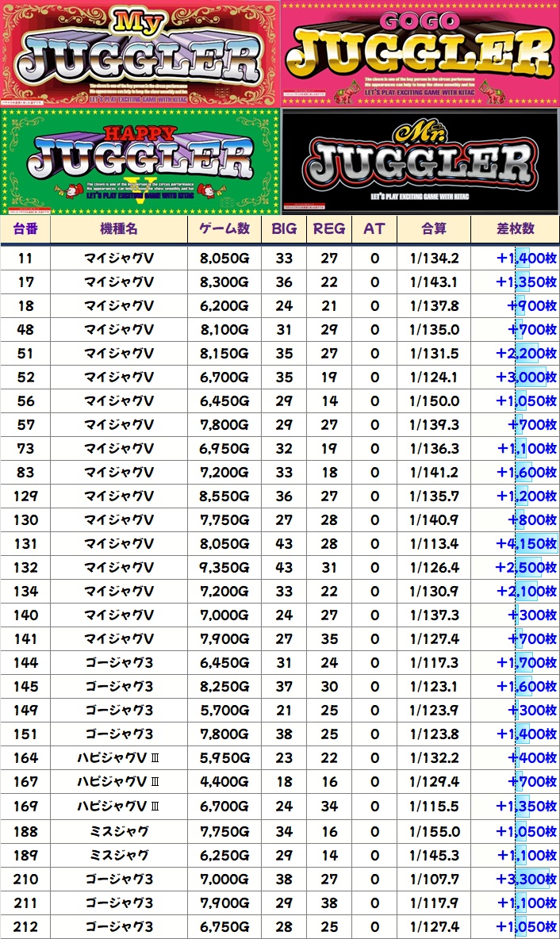Click the 1/150.0 value in row 56
The width and height of the screenshot is (560, 939).
[434, 401]
